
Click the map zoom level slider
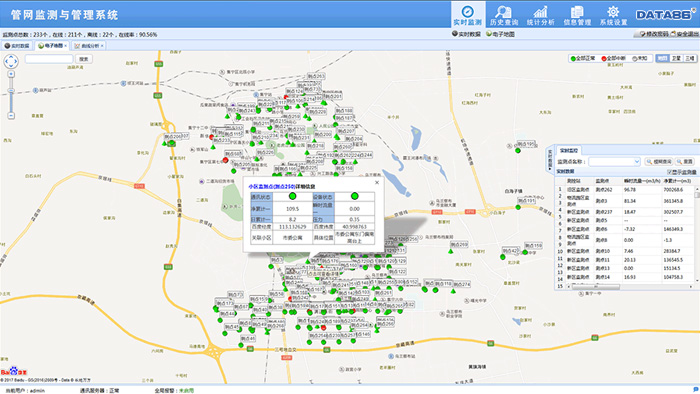tap(11, 95)
